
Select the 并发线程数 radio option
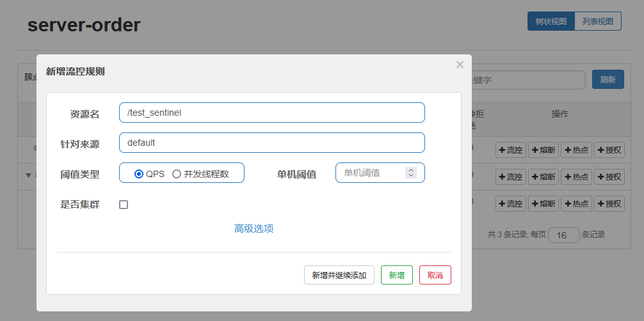pos(177,173)
